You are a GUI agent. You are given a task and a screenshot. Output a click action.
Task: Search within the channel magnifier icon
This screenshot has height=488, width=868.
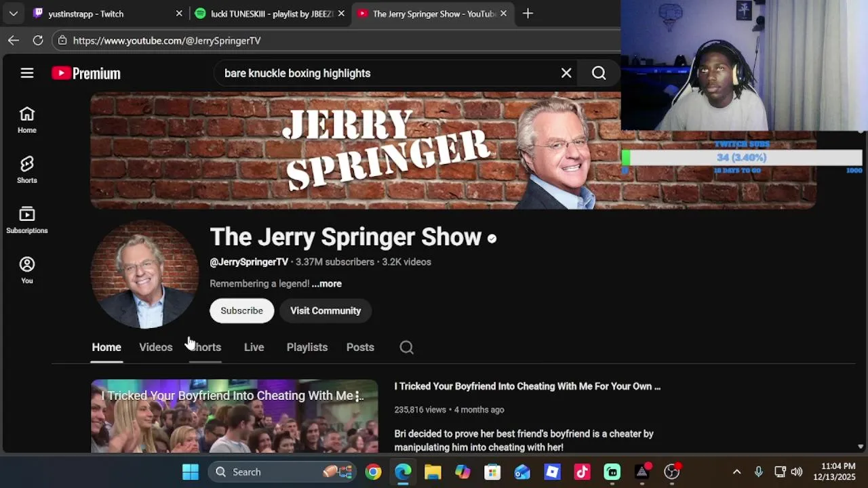pyautogui.click(x=406, y=347)
